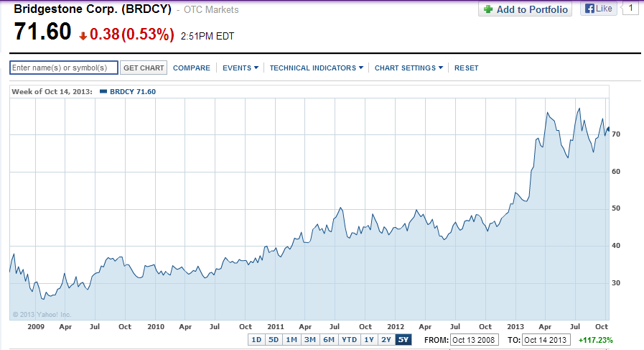Image resolution: width=644 pixels, height=350 pixels.
Task: Open the COMPARE option
Action: pyautogui.click(x=192, y=68)
